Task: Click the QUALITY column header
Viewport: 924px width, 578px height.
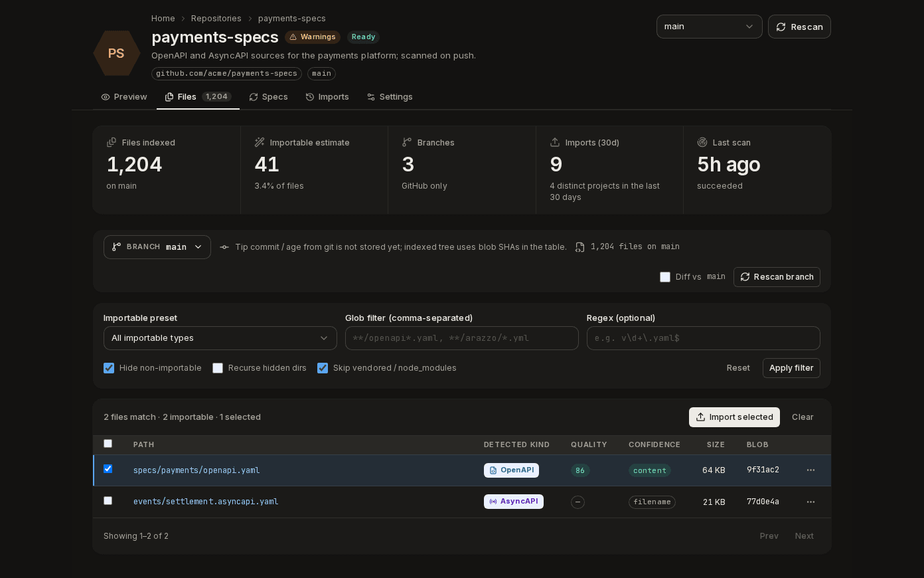Action: click(589, 444)
